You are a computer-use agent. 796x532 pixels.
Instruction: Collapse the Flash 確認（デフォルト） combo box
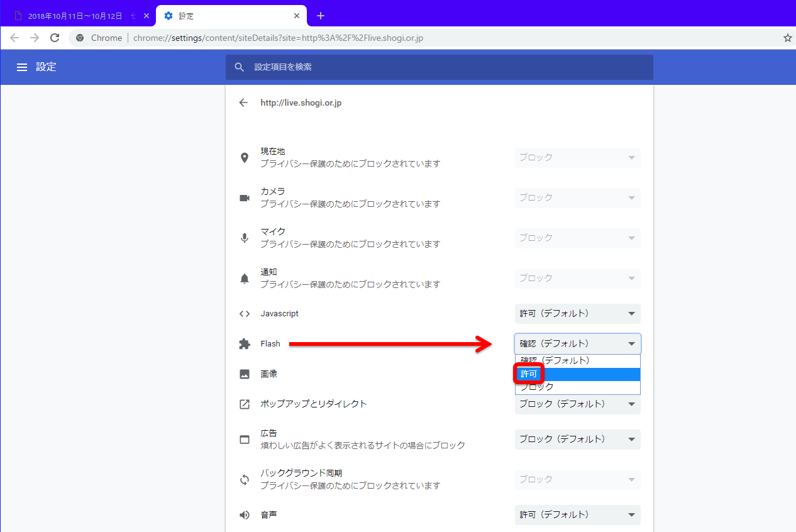tap(578, 344)
